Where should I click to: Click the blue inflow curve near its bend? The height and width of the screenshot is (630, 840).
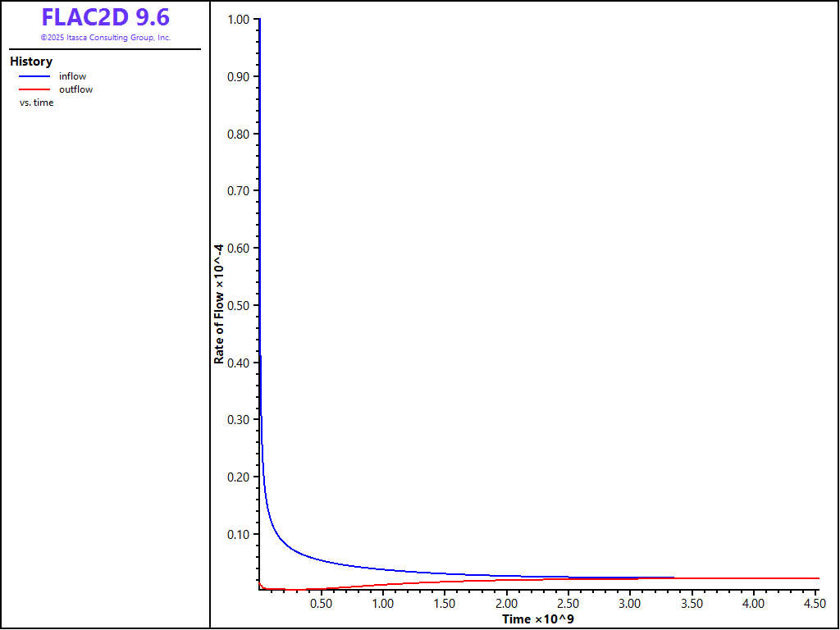[x=276, y=533]
